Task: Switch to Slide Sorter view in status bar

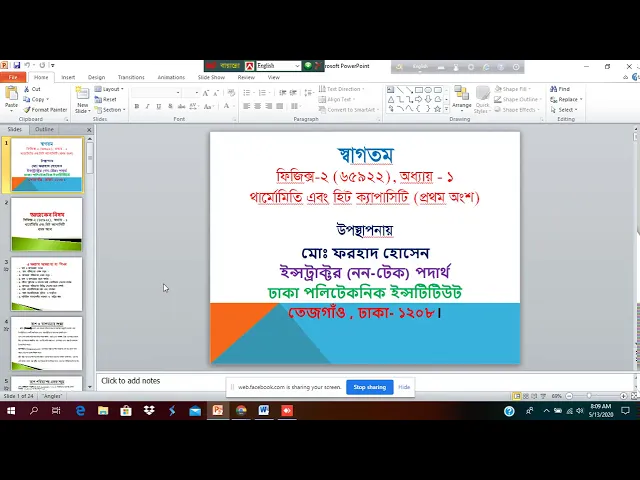Action: click(x=526, y=396)
